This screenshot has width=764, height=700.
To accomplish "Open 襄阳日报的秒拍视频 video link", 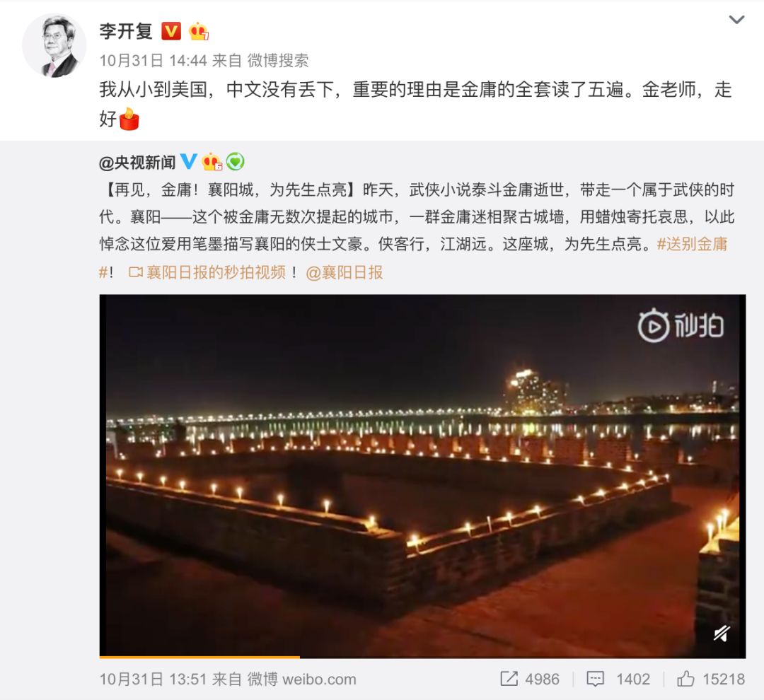I will point(207,272).
